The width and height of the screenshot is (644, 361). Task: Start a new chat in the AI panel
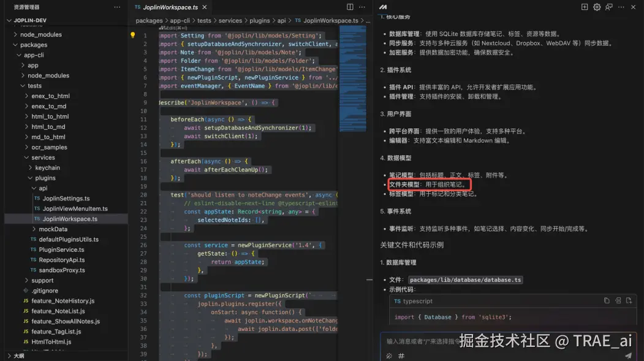click(x=585, y=7)
